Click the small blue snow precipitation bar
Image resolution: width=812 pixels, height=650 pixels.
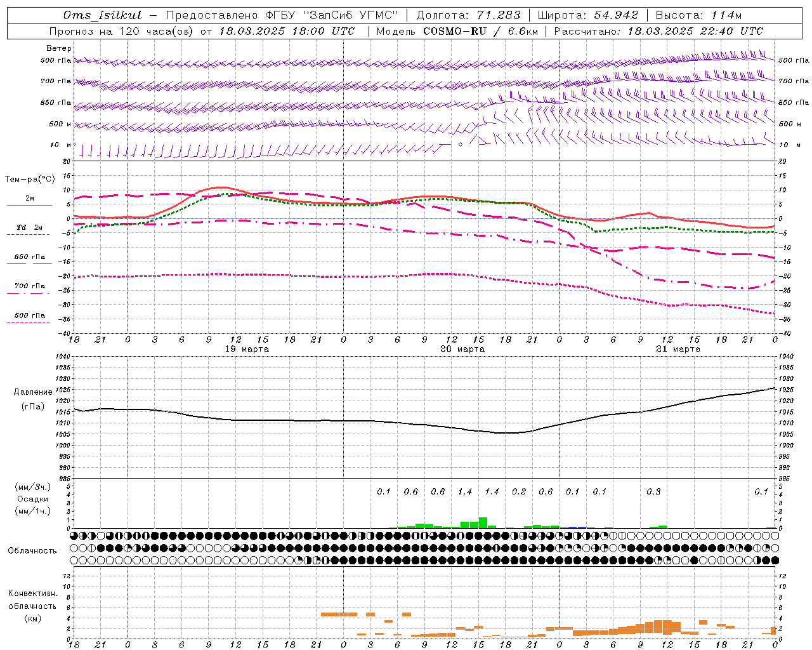tap(577, 527)
